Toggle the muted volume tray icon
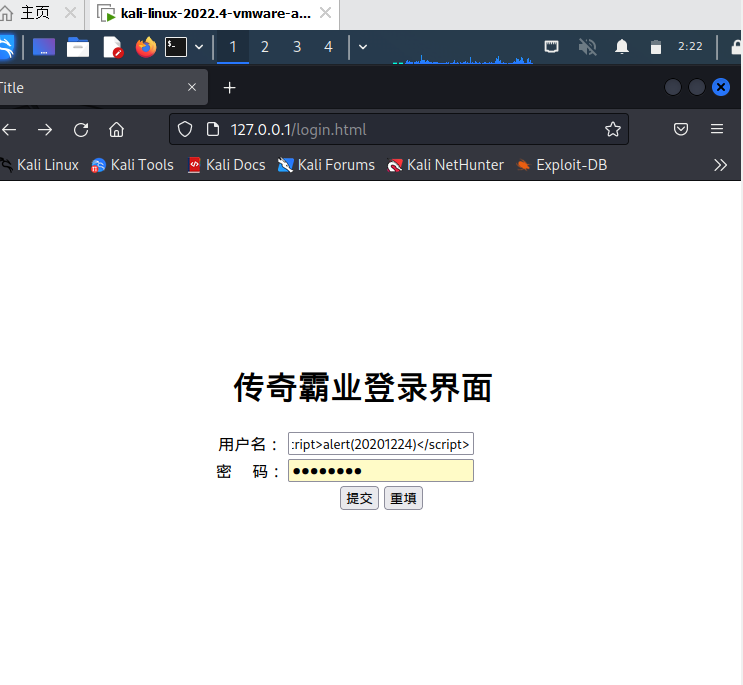The height and width of the screenshot is (685, 743). pyautogui.click(x=588, y=46)
